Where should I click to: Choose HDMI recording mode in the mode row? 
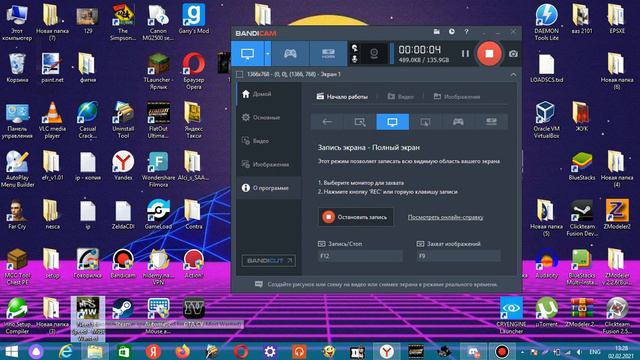[x=491, y=122]
